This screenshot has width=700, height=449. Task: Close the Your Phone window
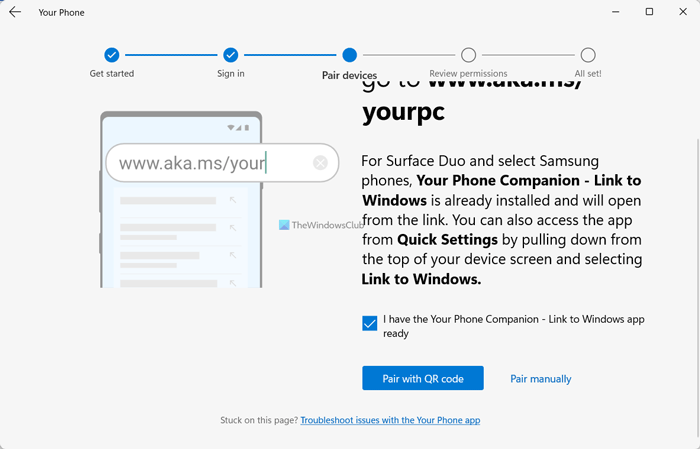tap(683, 12)
